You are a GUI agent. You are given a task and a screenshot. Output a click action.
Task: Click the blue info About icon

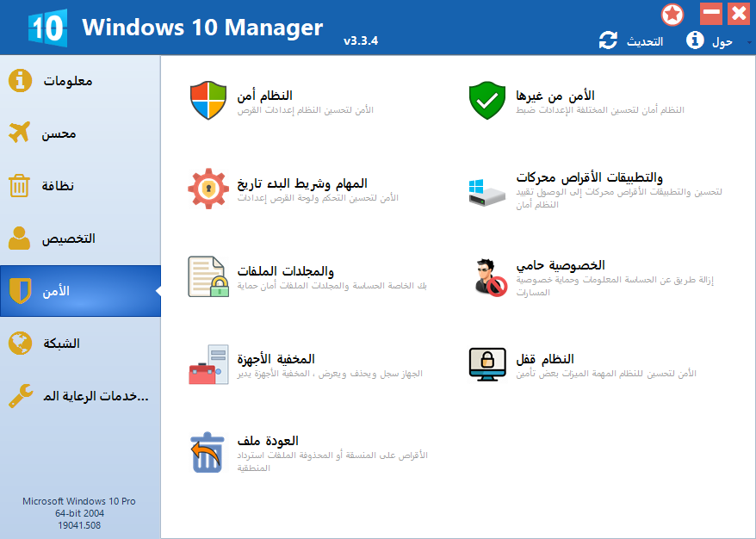[x=695, y=40]
